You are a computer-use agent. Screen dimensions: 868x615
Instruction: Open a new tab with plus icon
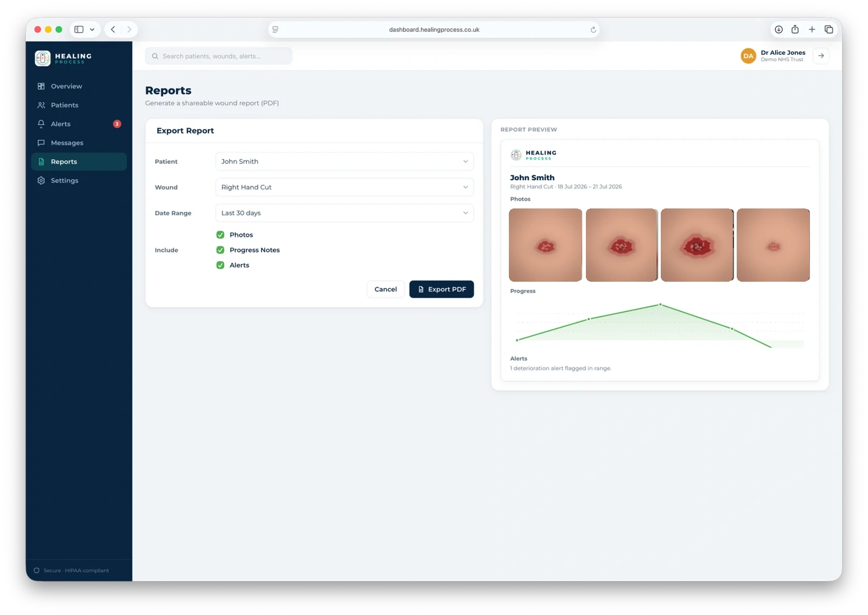coord(812,30)
